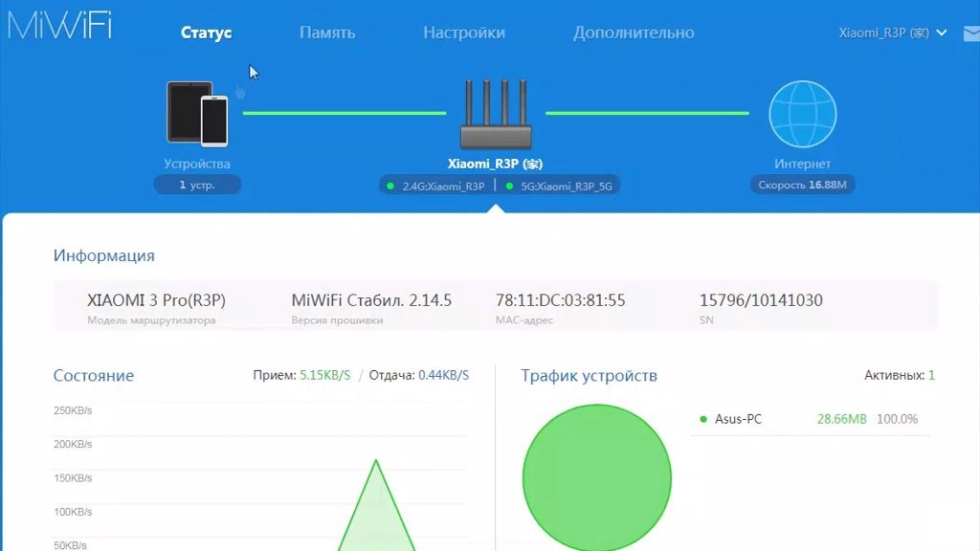Click the green dot next to Asus-PC

point(703,419)
